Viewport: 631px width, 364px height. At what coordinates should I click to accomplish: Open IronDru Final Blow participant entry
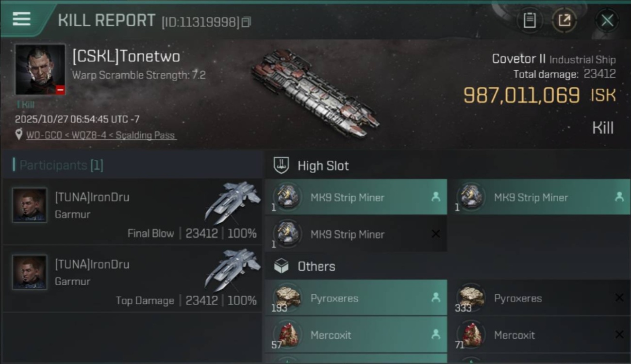click(132, 211)
